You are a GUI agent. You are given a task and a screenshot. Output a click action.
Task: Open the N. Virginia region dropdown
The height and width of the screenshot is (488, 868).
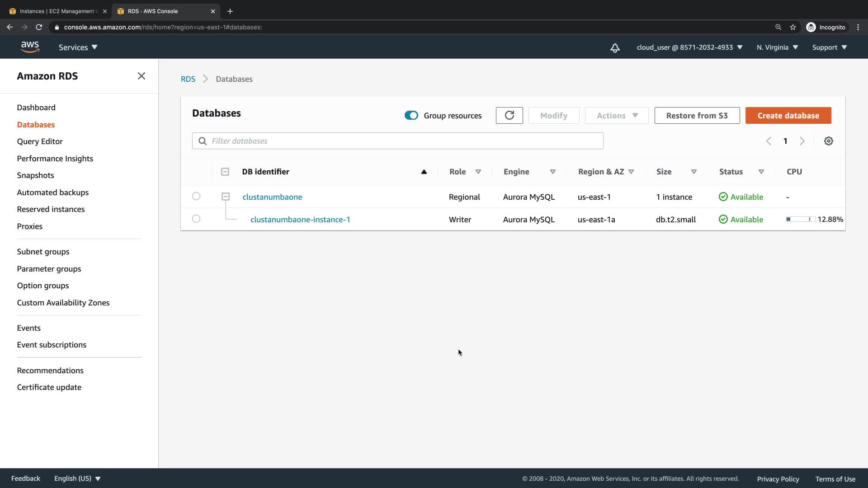(x=777, y=47)
